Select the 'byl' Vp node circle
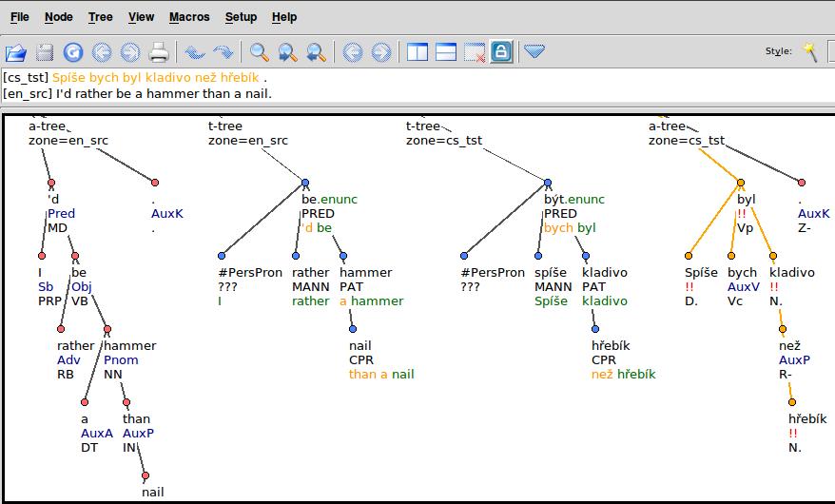 [740, 183]
